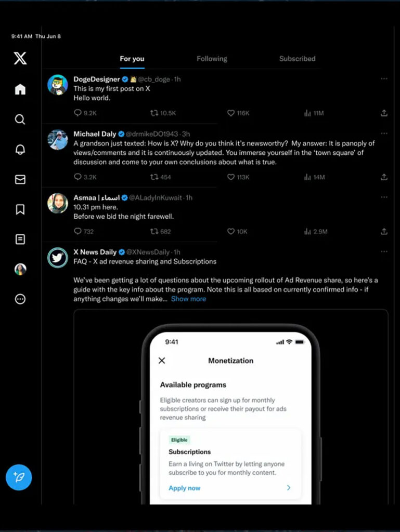Switch to the Following tab
Image resolution: width=400 pixels, height=532 pixels.
pos(212,59)
